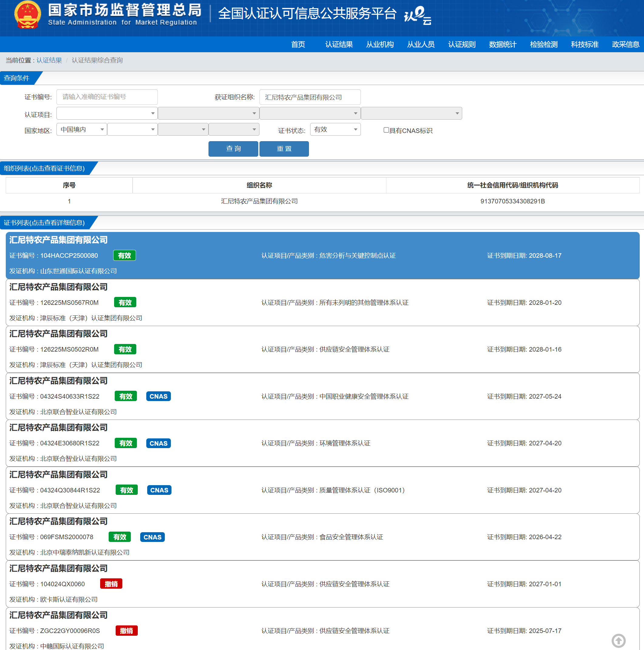Click red 撤销 badge on ZGC22GY00096R0S
The width and height of the screenshot is (644, 650).
coord(127,631)
